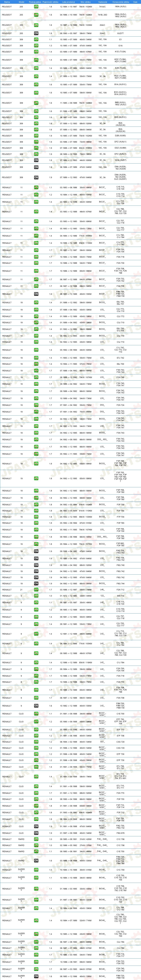Image resolution: width=141 pixels, height=980 pixels.
Task: Click petrol icon in the Clio E5F 710 row
Action: click(36, 730)
